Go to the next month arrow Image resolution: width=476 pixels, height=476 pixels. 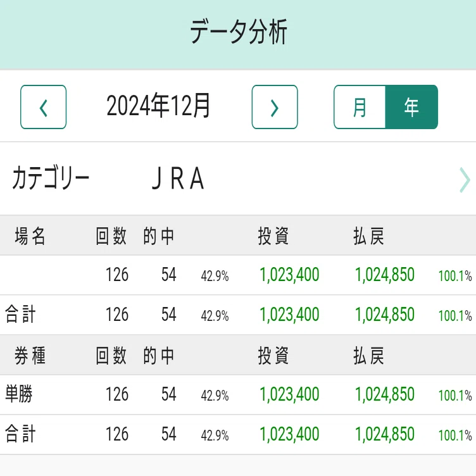[x=275, y=107]
